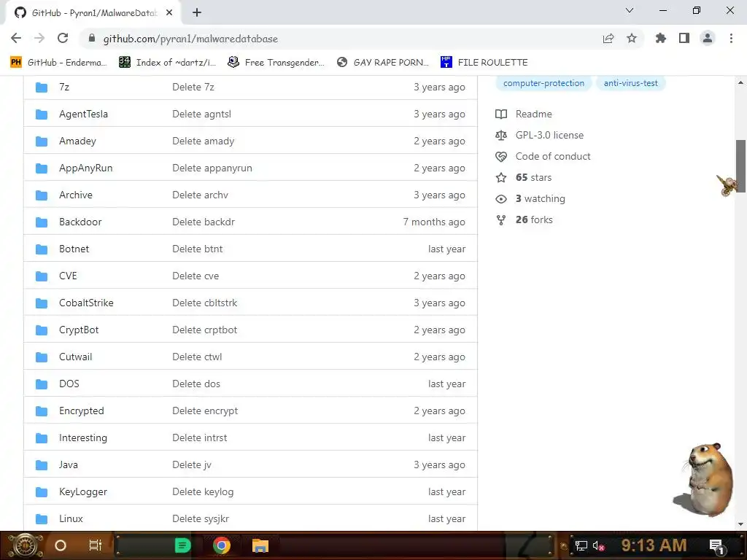
Task: Click the star icon beside 65 stars
Action: (500, 178)
